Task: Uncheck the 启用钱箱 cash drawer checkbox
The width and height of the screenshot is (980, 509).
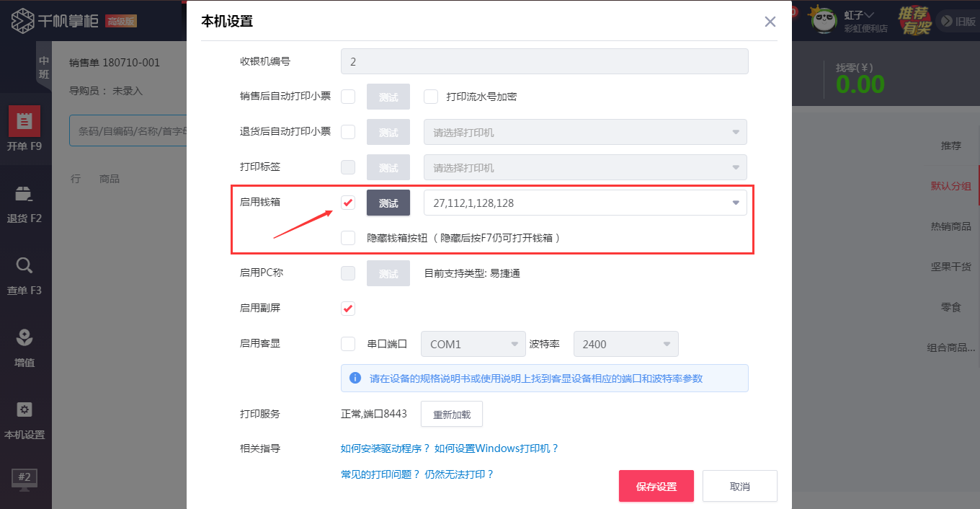Action: coord(348,203)
